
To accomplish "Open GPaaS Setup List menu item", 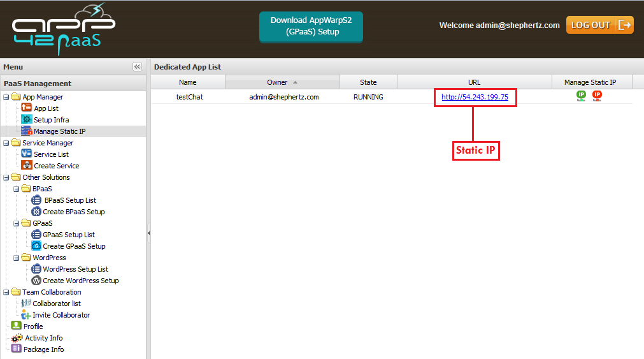I will click(69, 235).
